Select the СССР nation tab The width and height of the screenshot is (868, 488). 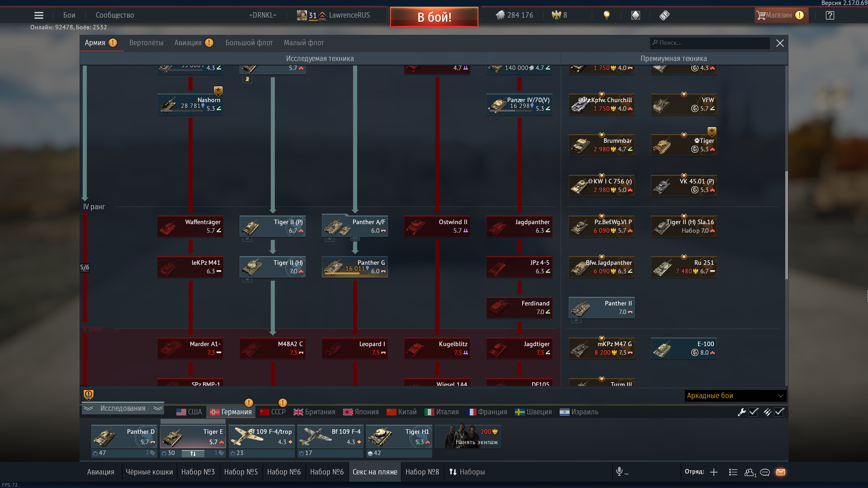coord(273,412)
